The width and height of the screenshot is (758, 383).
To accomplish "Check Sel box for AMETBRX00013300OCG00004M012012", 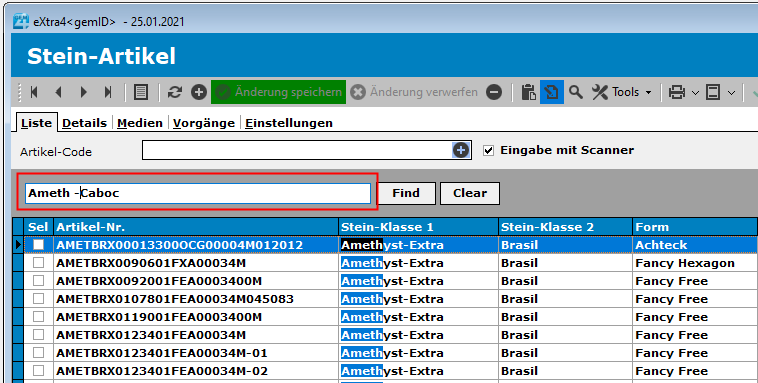I will click(x=38, y=245).
